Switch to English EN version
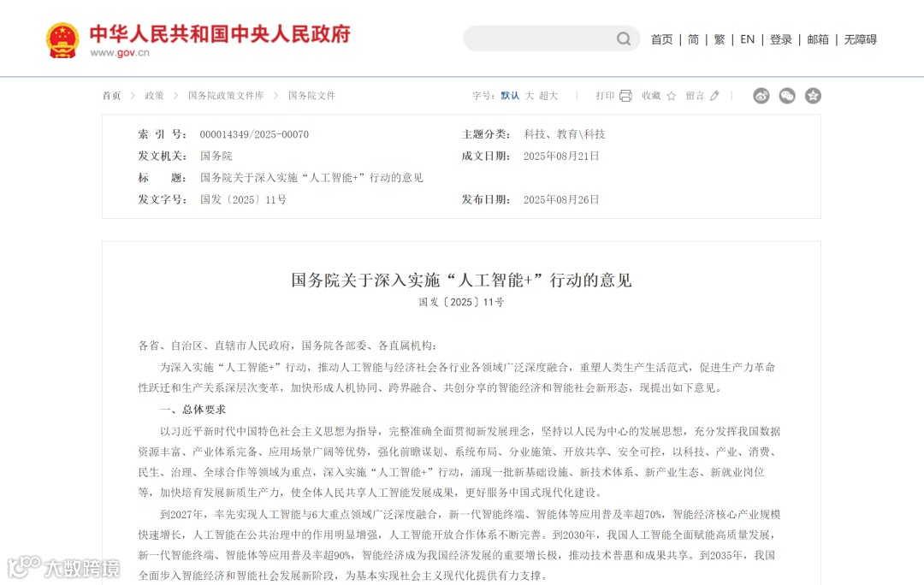 point(747,39)
